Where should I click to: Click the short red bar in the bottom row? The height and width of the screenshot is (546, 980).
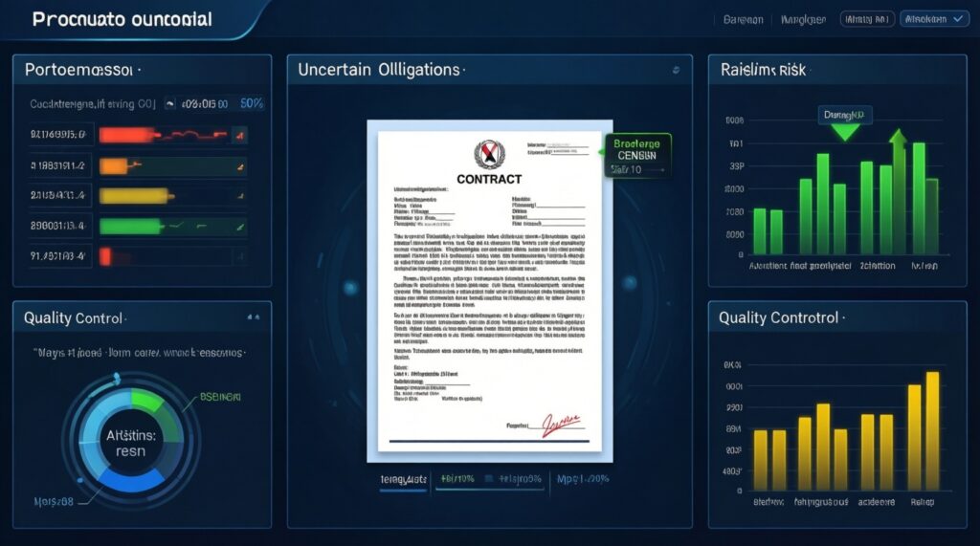click(105, 256)
